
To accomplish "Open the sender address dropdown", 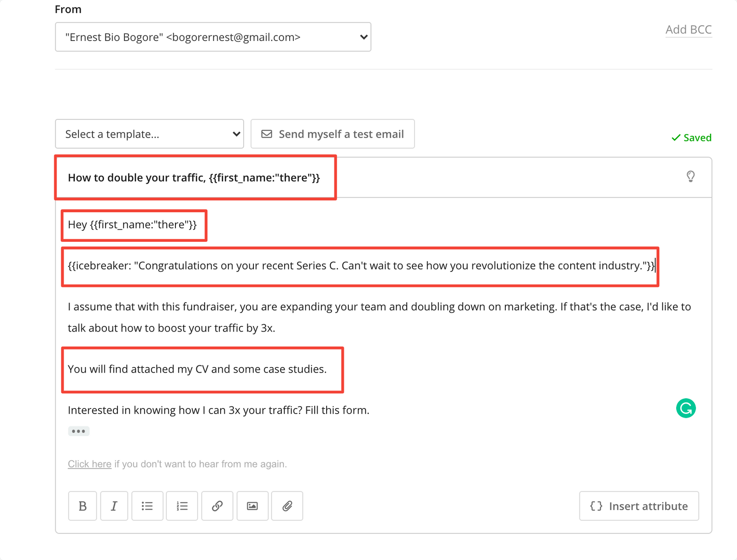I will click(213, 37).
